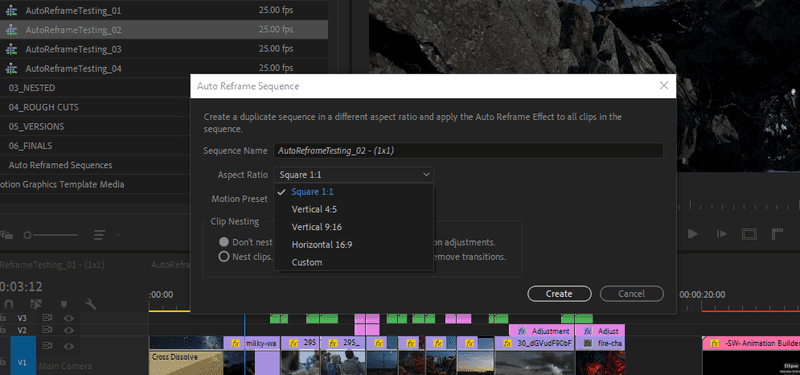Click the Sequence Name text field
The width and height of the screenshot is (800, 375).
[x=468, y=151]
